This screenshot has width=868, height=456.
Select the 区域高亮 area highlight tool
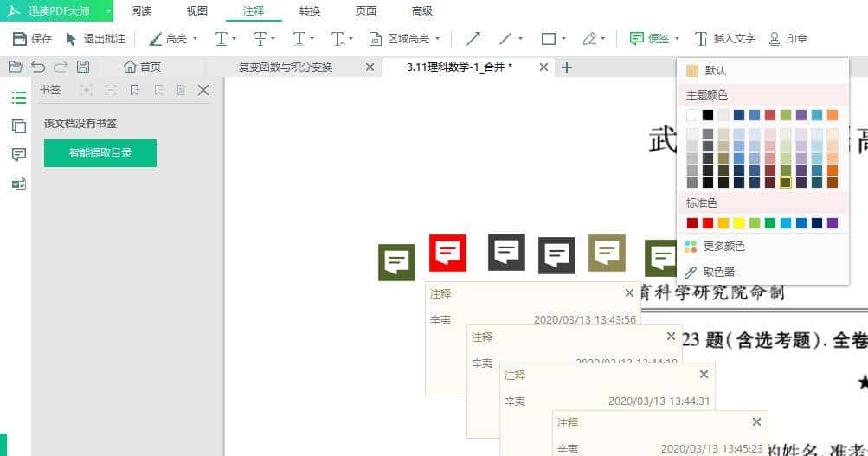[x=399, y=39]
